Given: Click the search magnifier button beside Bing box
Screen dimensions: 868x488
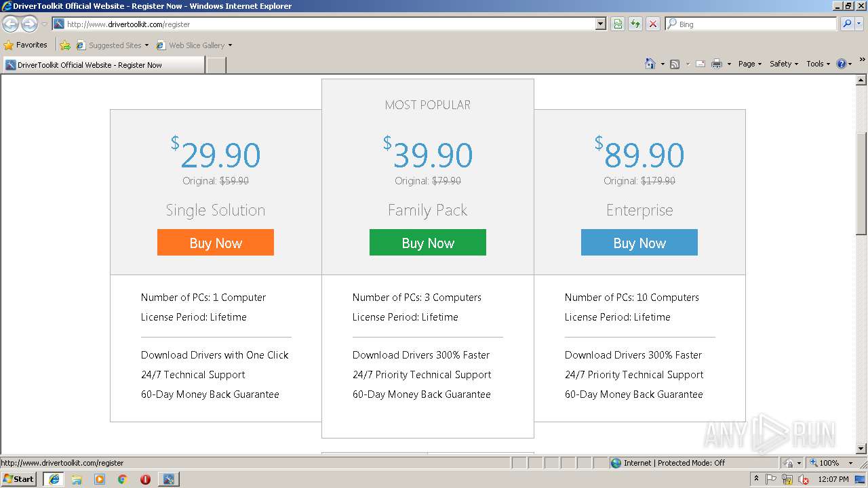Looking at the screenshot, I should tap(847, 24).
